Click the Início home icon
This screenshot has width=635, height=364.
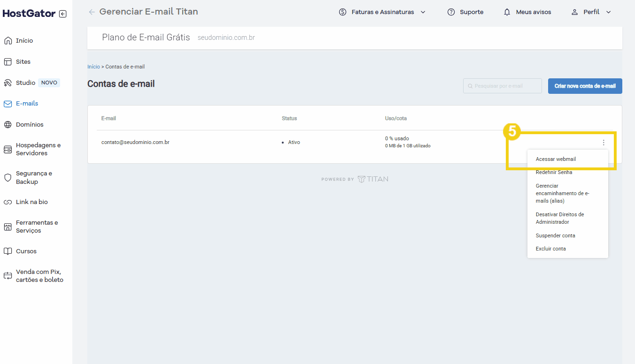pos(8,41)
